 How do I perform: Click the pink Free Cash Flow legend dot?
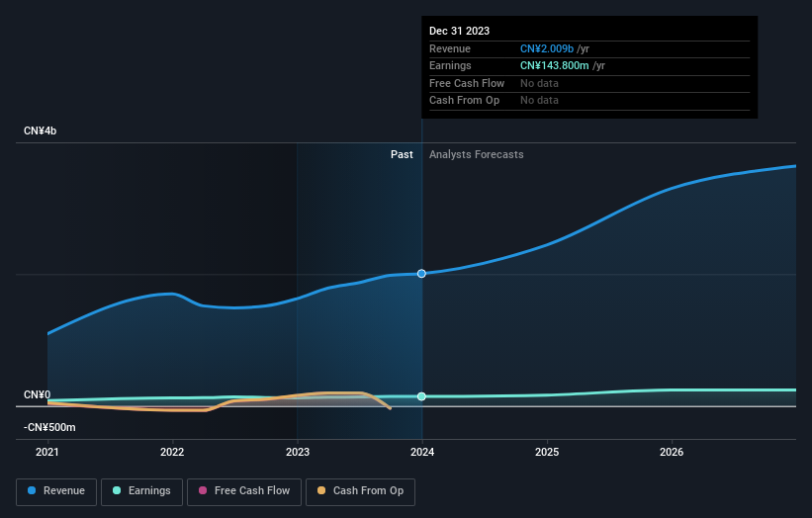click(203, 490)
